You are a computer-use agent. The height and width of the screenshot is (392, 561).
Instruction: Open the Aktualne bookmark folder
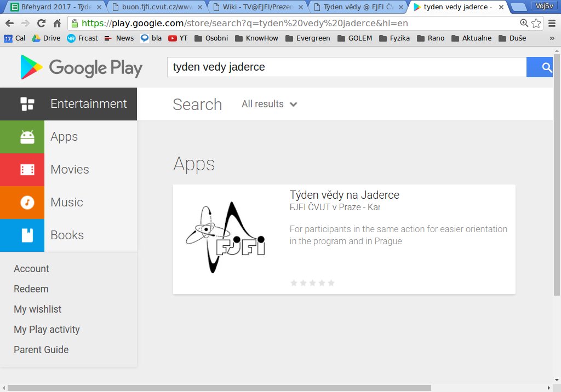coord(471,38)
